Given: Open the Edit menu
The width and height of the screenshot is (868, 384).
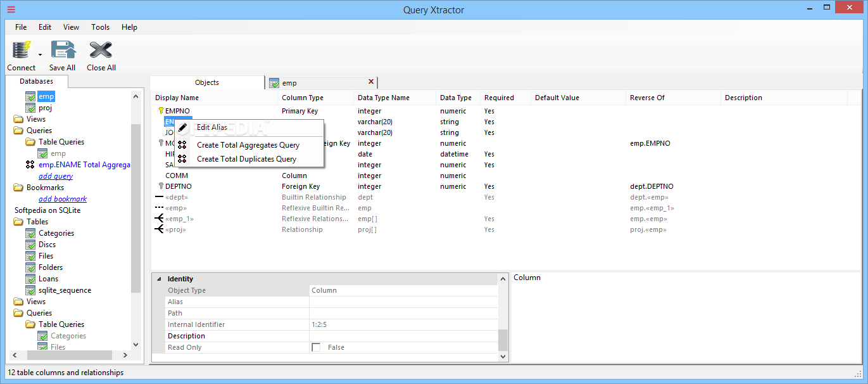Looking at the screenshot, I should click(x=45, y=27).
